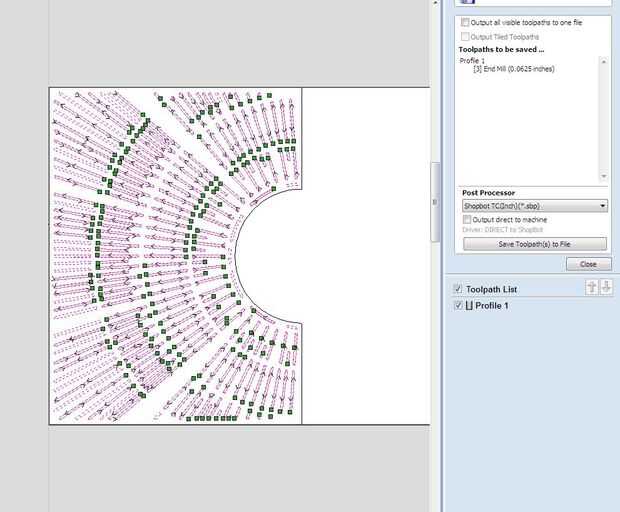Viewport: 620px width, 512px height.
Task: Select the Profile 1 label in Toolpath List
Action: pos(491,306)
